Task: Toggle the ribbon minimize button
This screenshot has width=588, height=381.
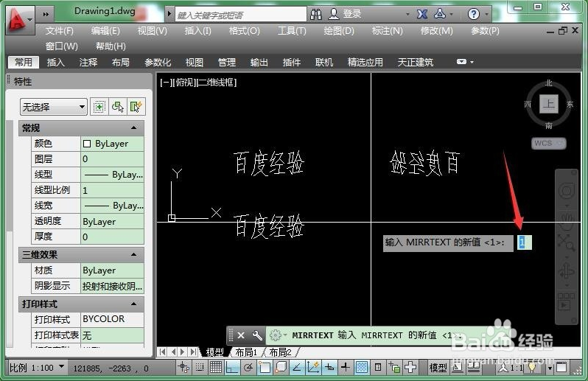Action: (x=461, y=62)
